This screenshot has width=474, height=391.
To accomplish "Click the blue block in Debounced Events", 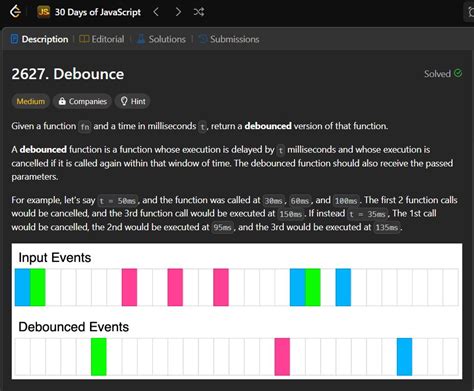I will [404, 357].
